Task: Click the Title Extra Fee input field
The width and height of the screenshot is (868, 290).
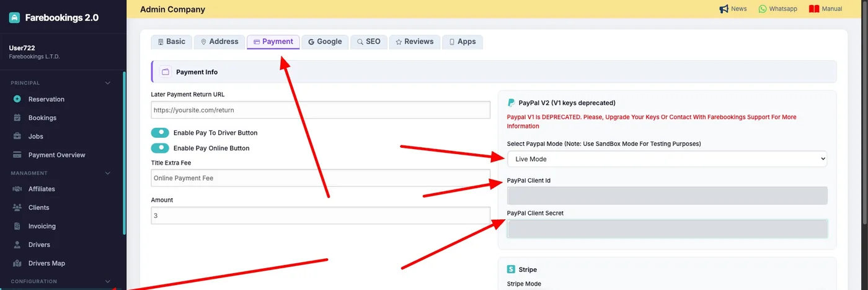Action: 321,178
